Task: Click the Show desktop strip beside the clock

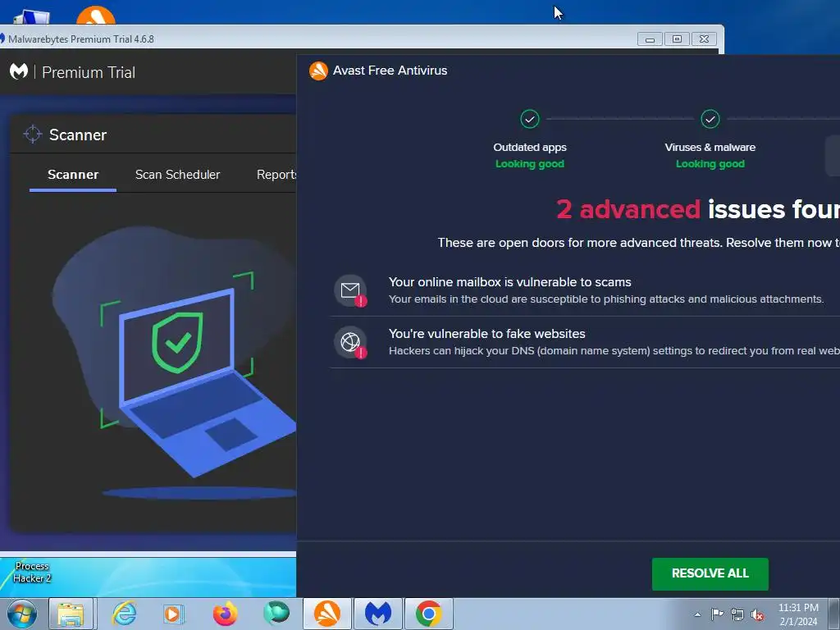Action: [x=834, y=614]
